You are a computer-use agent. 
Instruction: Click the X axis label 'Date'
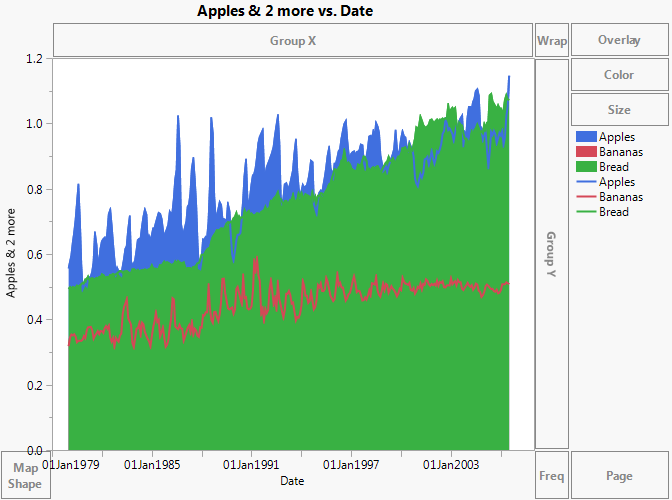[x=292, y=481]
